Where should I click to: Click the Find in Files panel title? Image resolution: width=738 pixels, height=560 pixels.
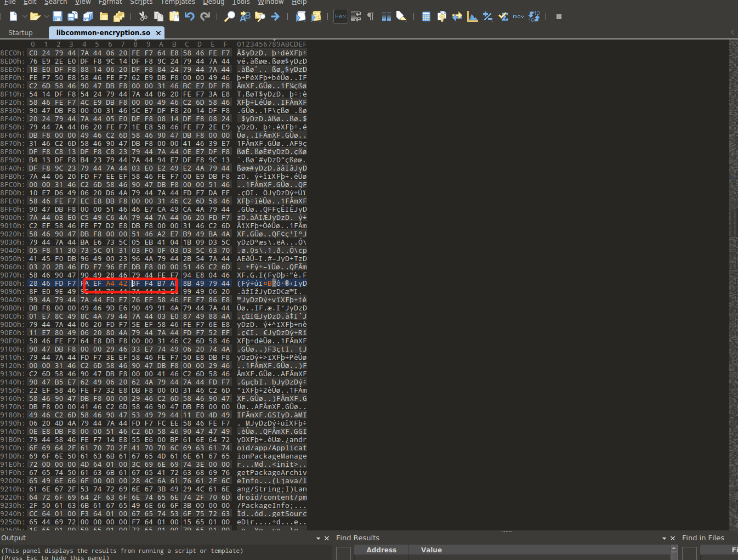pos(703,538)
